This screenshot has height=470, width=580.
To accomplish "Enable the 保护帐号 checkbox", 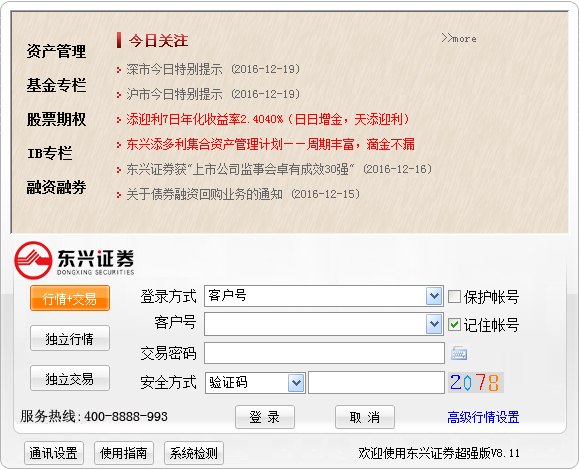I will 454,296.
